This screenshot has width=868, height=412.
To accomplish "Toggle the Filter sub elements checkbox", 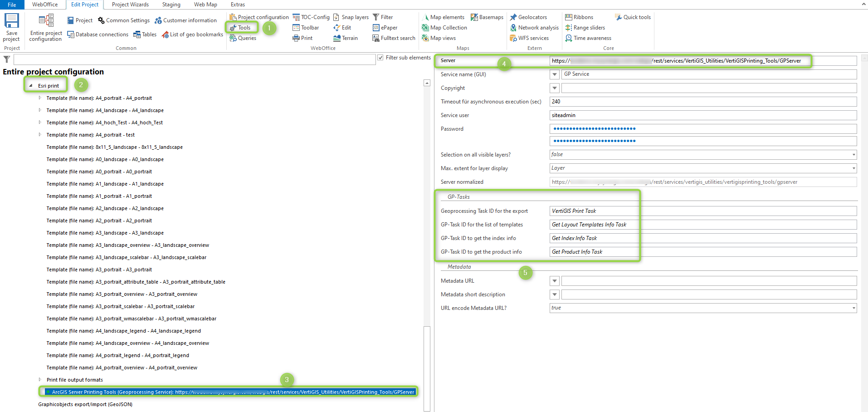I will pyautogui.click(x=380, y=58).
